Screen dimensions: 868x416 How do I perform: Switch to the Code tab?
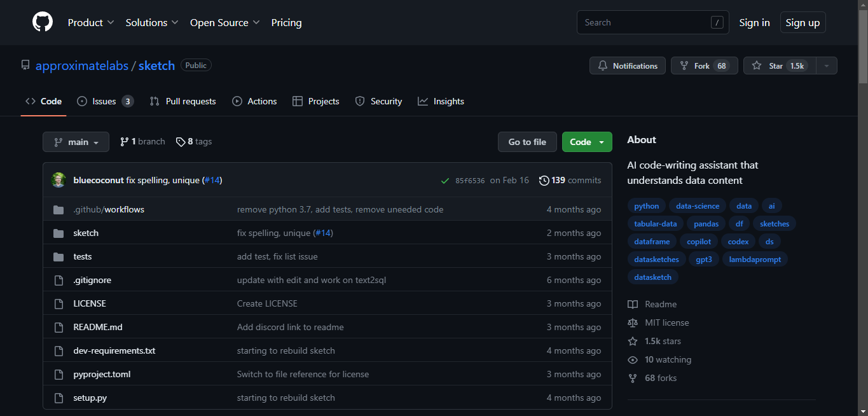tap(44, 101)
